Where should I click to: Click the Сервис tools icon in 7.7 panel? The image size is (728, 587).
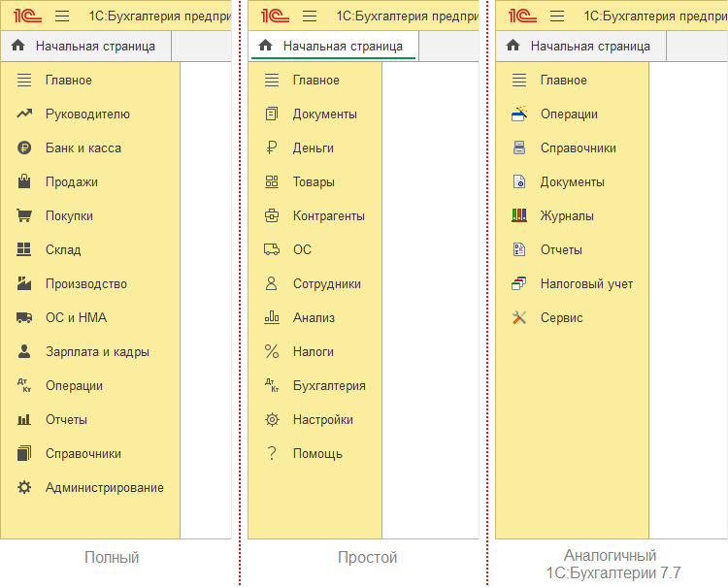[x=519, y=317]
